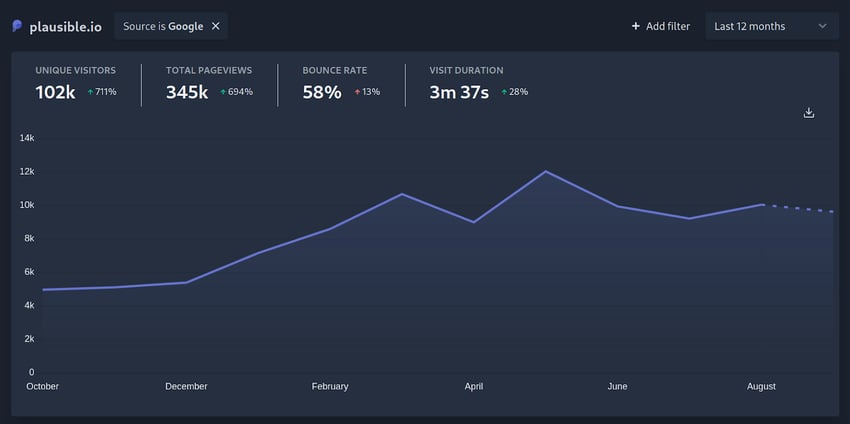Click the chart line peak near May
The image size is (850, 424).
(545, 171)
